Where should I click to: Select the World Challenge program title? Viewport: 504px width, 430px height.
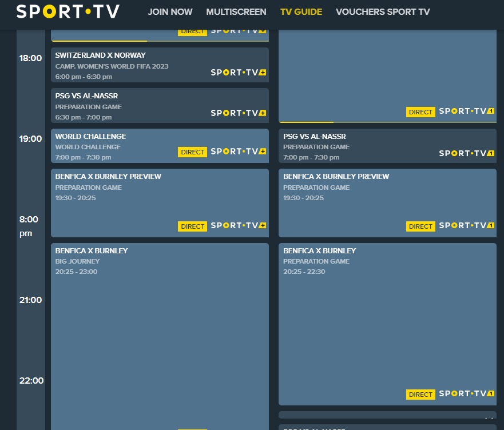(90, 137)
